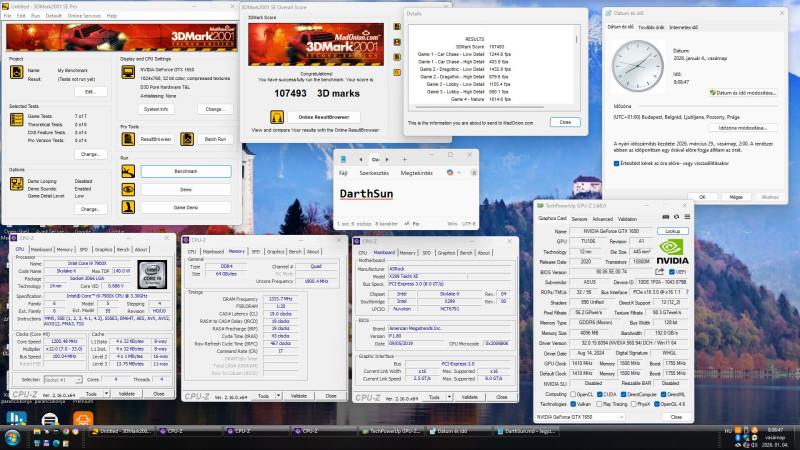
Task: Click Dátum és idő módosítása button
Action: (742, 93)
